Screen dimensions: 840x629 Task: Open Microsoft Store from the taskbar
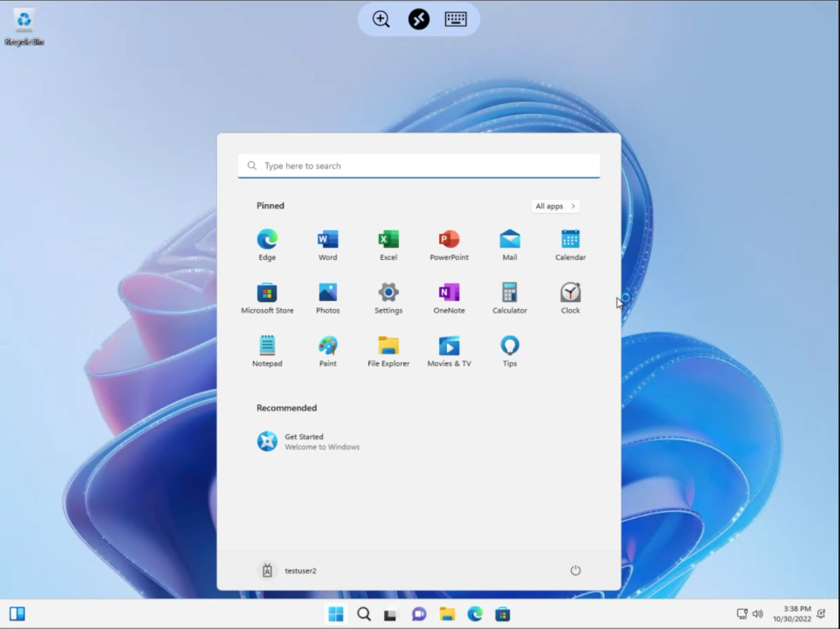click(503, 614)
